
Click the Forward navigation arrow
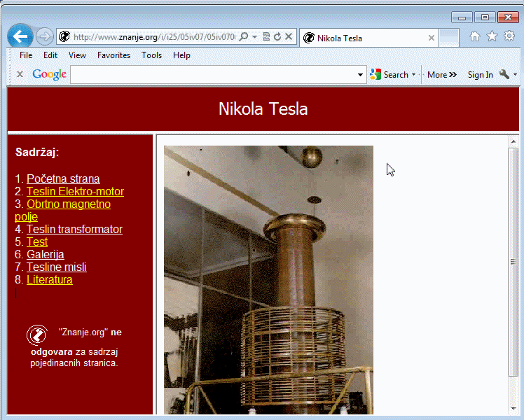point(44,36)
